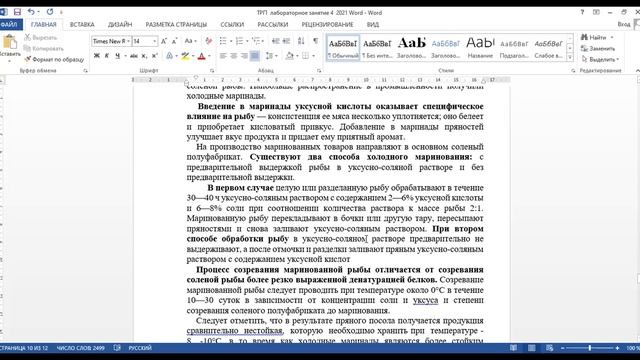
Task: Toggle Underline (Ч) formatting
Action: [117, 56]
